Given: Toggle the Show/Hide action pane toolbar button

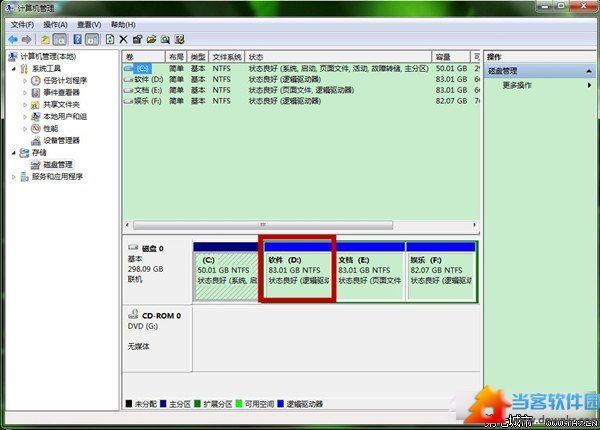Looking at the screenshot, I should 92,39.
